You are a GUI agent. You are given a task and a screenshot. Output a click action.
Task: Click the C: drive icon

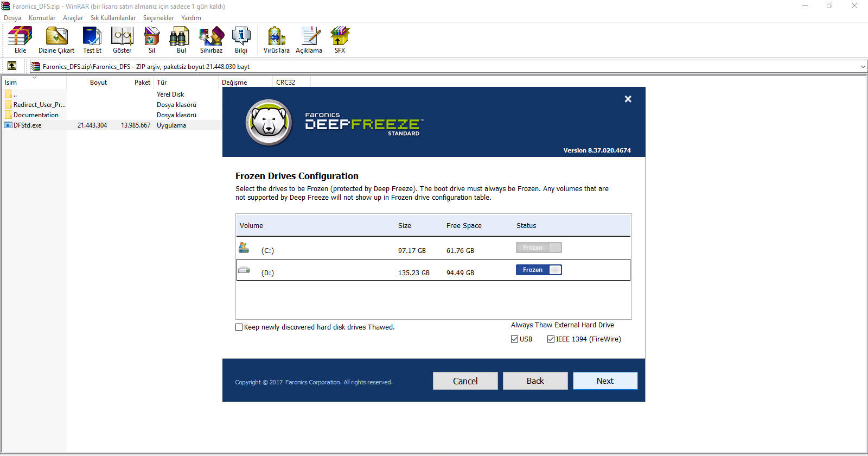tap(244, 248)
